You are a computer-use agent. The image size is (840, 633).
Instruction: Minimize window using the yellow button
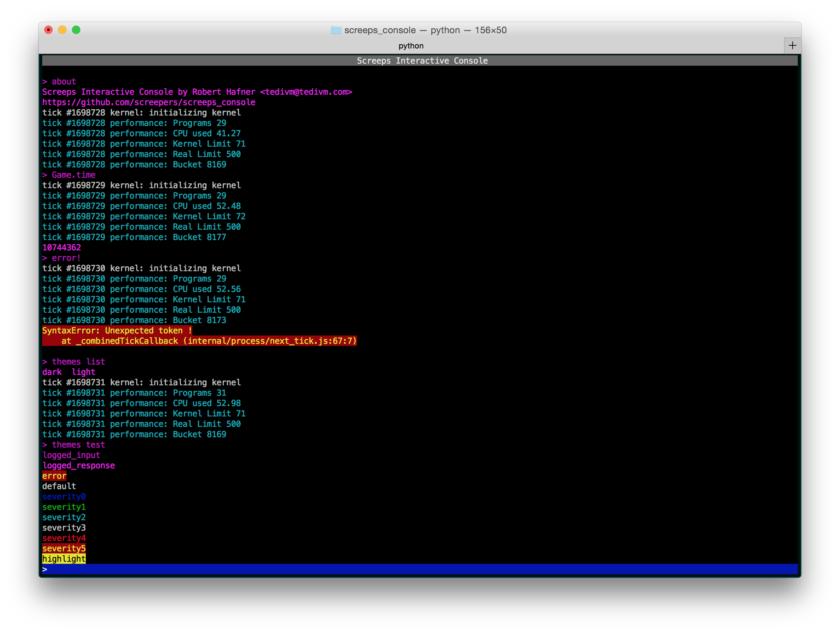click(62, 30)
